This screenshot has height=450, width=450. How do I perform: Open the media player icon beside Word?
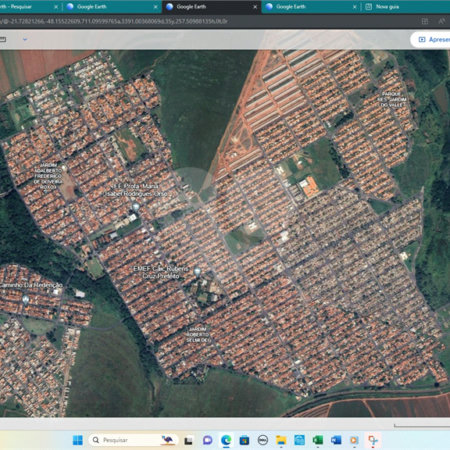[354, 440]
